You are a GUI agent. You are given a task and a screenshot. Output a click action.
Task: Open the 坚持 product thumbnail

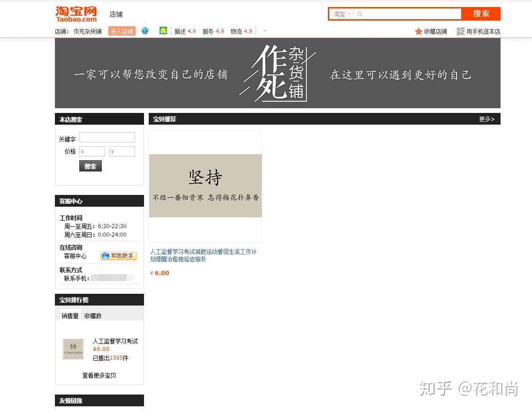tap(205, 186)
